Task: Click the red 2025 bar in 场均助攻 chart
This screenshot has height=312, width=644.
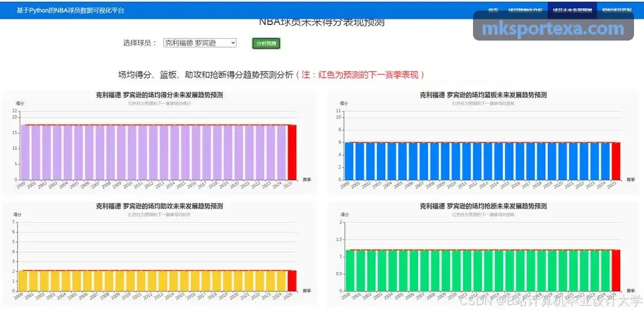Action: [292, 281]
